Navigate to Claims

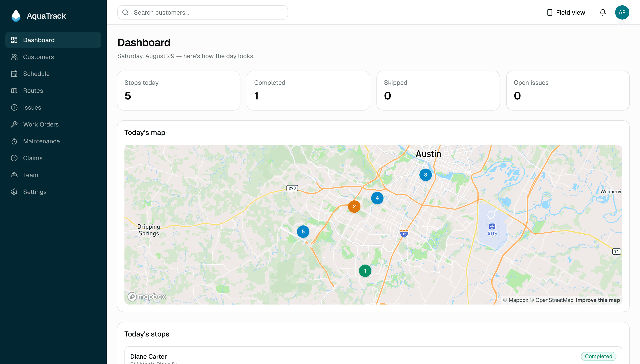(x=53, y=158)
